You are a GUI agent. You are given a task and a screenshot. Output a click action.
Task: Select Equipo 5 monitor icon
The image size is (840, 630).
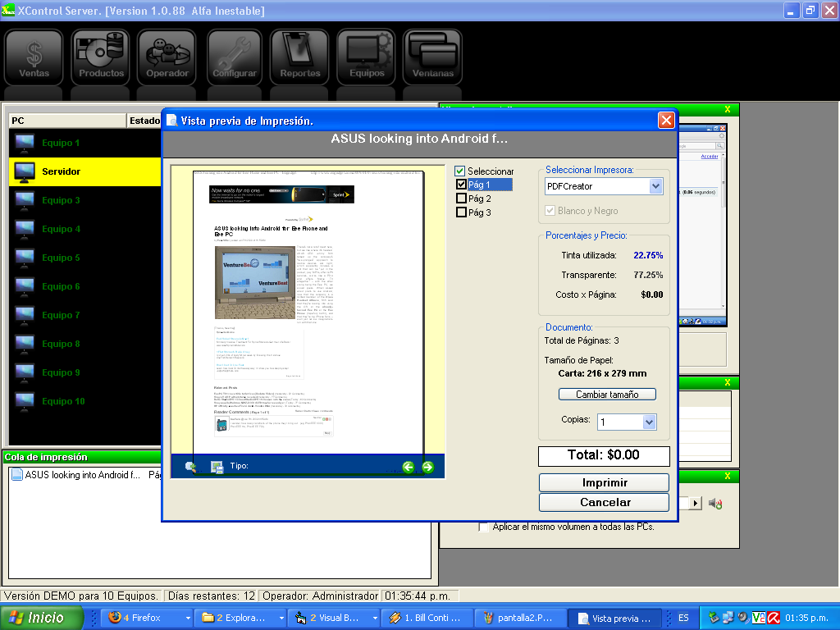[25, 258]
